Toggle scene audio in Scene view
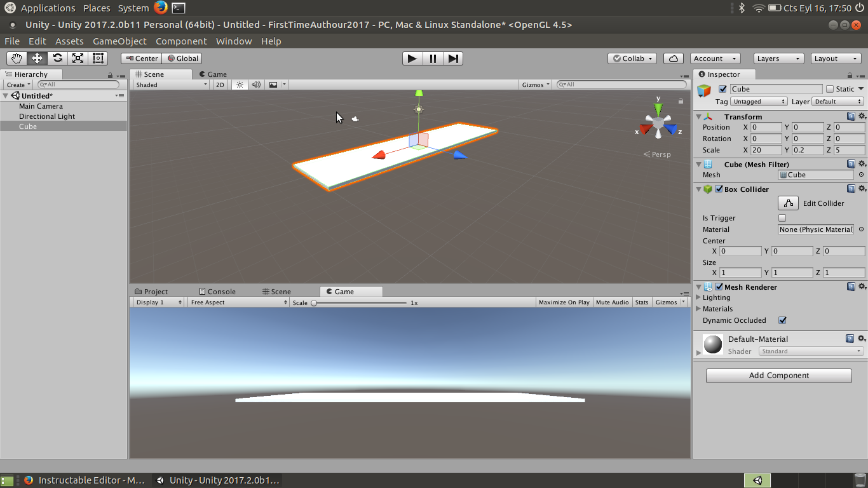This screenshot has height=488, width=868. pos(256,85)
